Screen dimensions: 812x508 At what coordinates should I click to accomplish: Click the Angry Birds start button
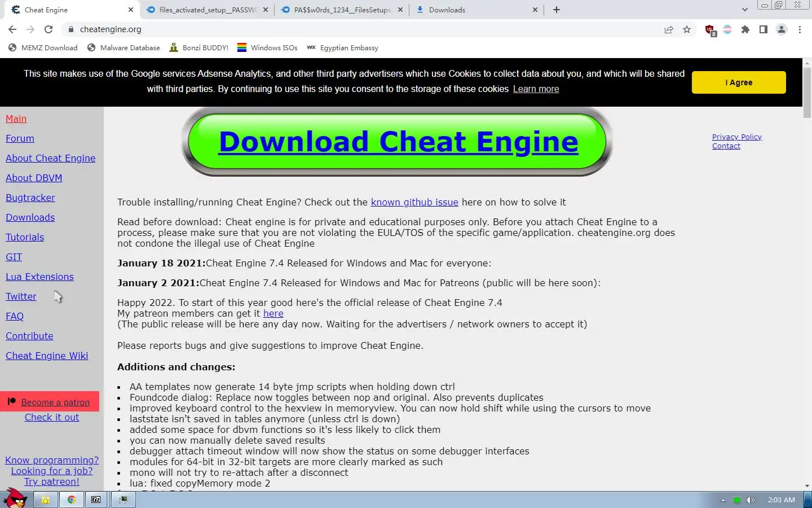15,498
